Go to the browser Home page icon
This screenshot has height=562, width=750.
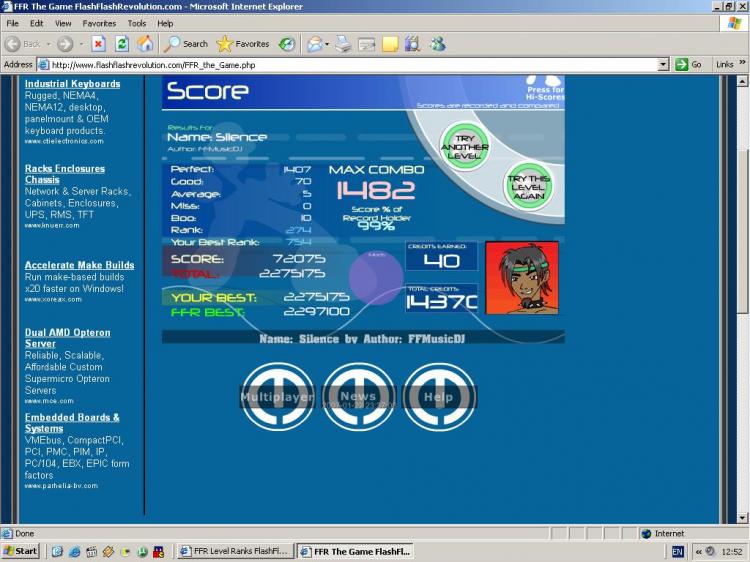[145, 44]
